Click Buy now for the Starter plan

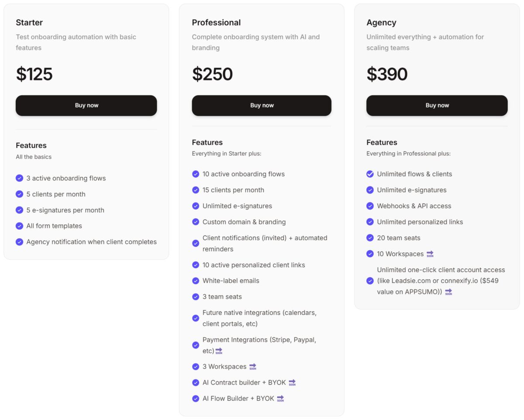[x=86, y=105]
